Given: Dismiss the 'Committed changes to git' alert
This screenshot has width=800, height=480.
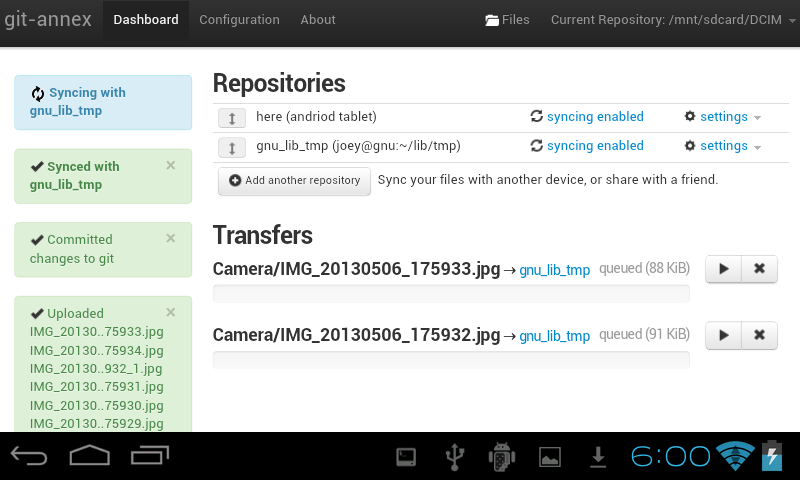Looking at the screenshot, I should [170, 238].
